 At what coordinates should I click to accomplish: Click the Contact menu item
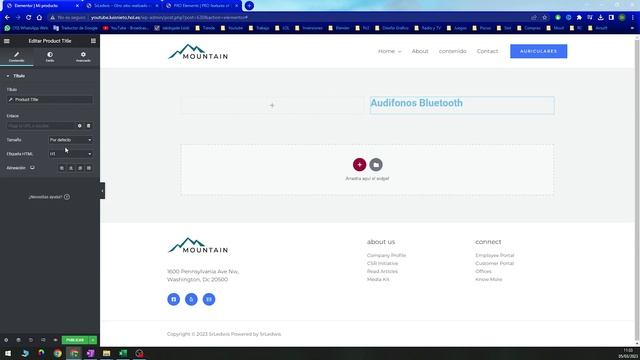point(487,51)
